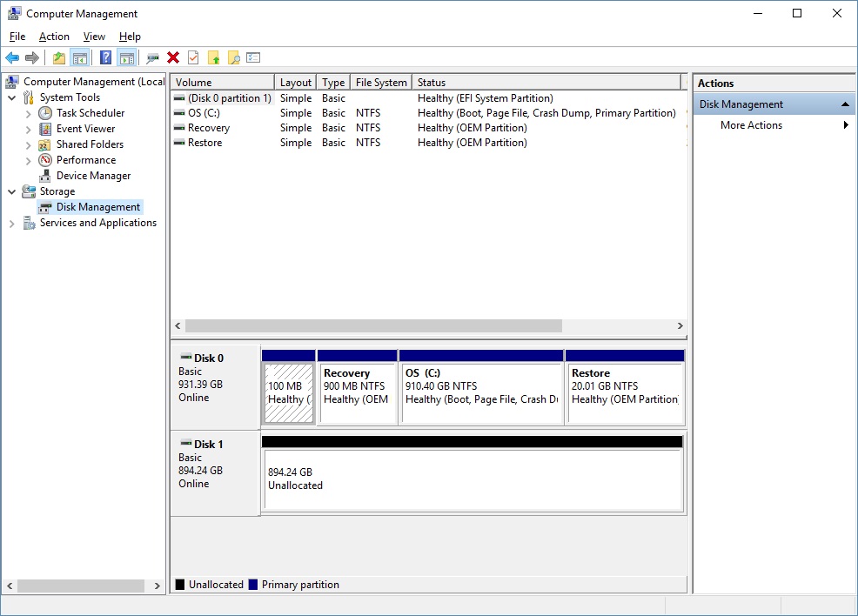The height and width of the screenshot is (616, 858).
Task: Open the Action menu
Action: (54, 37)
